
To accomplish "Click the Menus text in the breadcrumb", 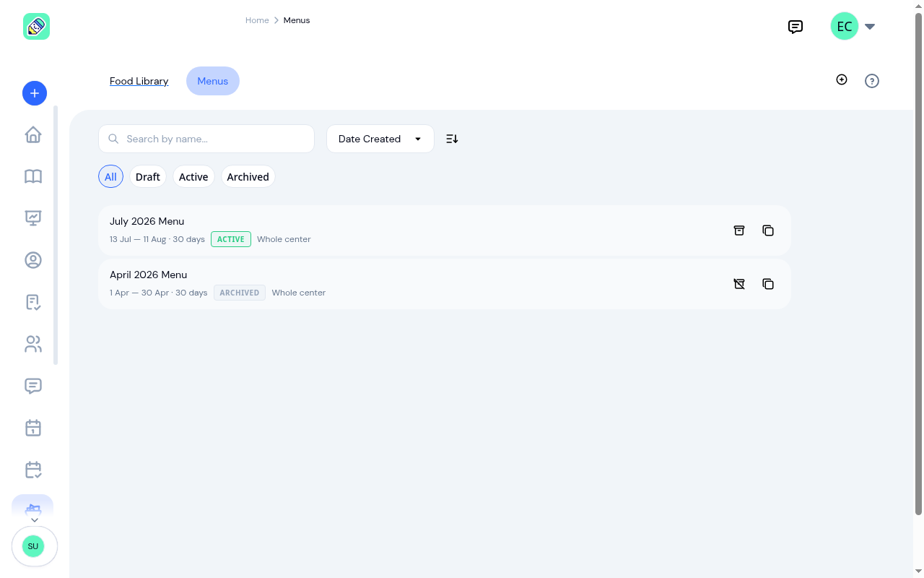I will coord(297,20).
